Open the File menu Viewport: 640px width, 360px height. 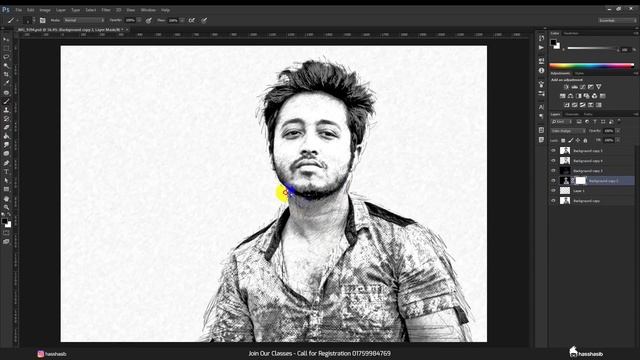coord(18,10)
